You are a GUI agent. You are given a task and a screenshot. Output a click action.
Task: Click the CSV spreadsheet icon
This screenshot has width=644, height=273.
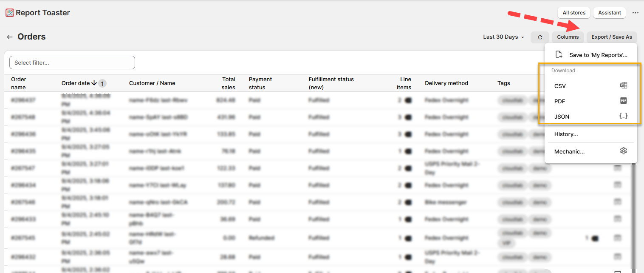click(623, 85)
